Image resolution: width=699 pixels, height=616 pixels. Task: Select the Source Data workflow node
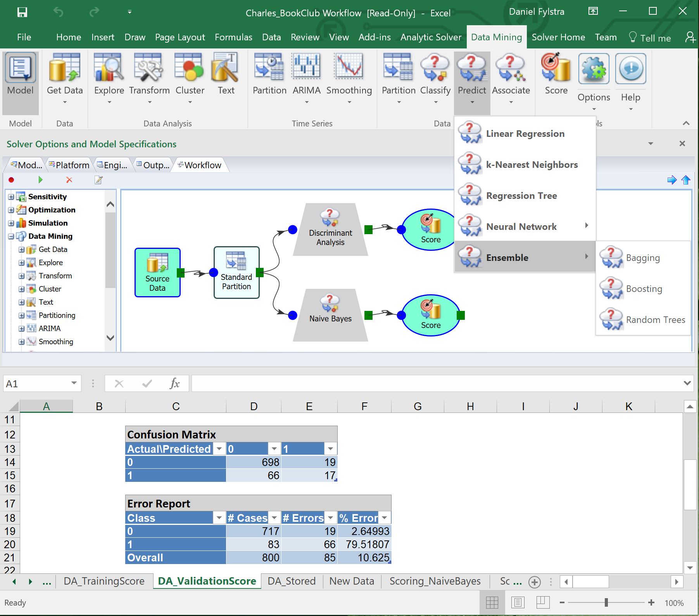tap(157, 273)
